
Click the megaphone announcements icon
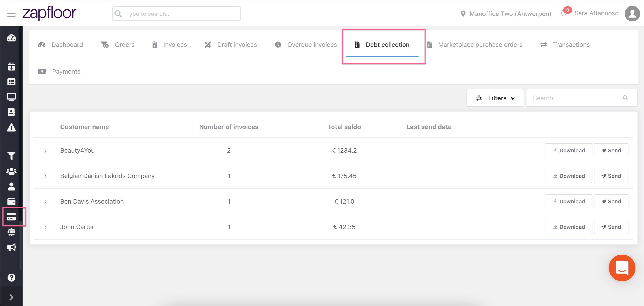click(x=11, y=247)
